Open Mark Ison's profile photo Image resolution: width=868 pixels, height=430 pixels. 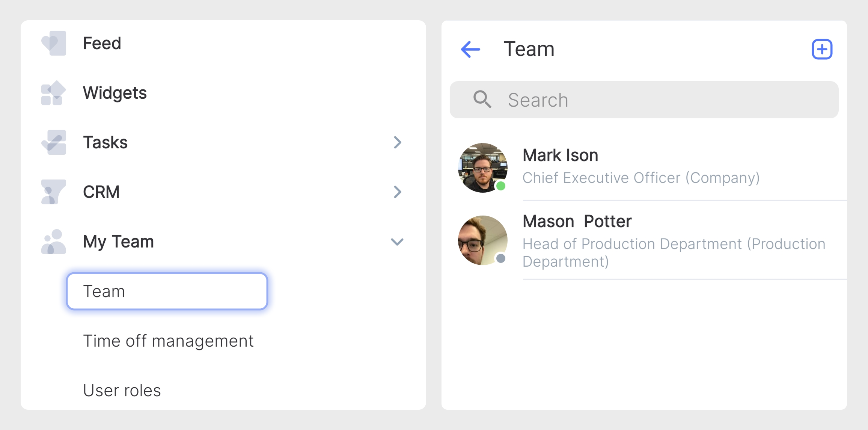[x=483, y=167]
